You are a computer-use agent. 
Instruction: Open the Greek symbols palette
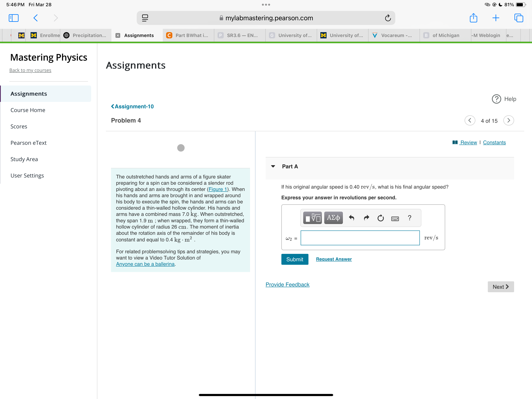point(333,218)
